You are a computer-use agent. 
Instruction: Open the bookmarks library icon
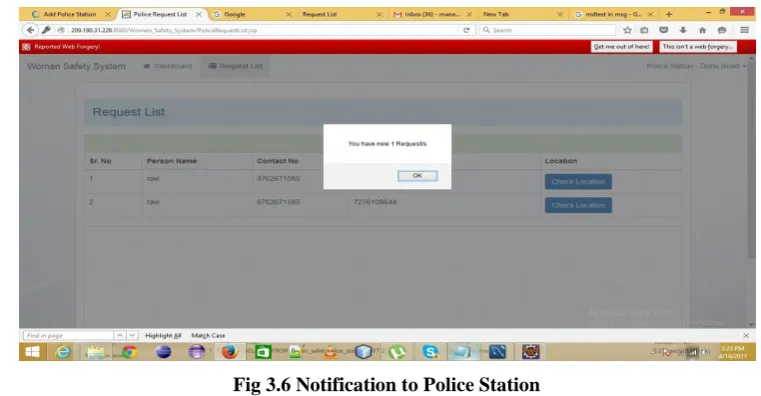(645, 30)
